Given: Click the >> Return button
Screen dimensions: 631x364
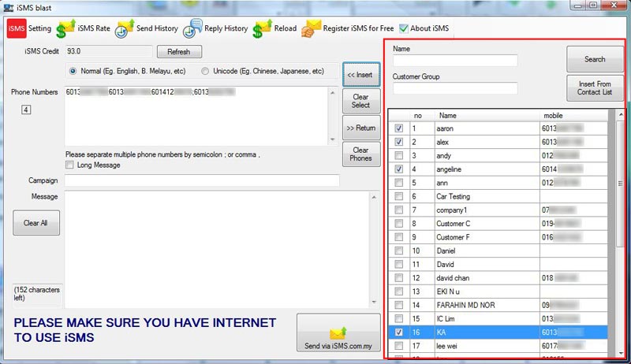Looking at the screenshot, I should point(361,128).
